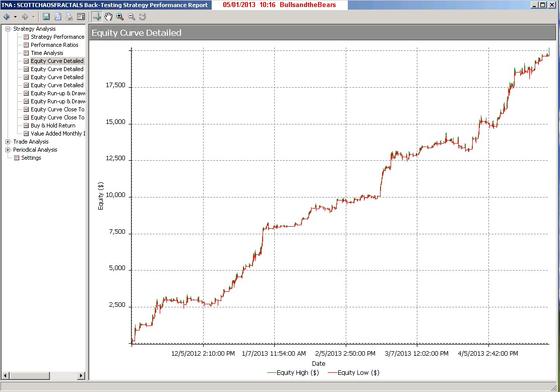Click the table icon beside Settings
Screen dimensions: 560x392
point(17,158)
